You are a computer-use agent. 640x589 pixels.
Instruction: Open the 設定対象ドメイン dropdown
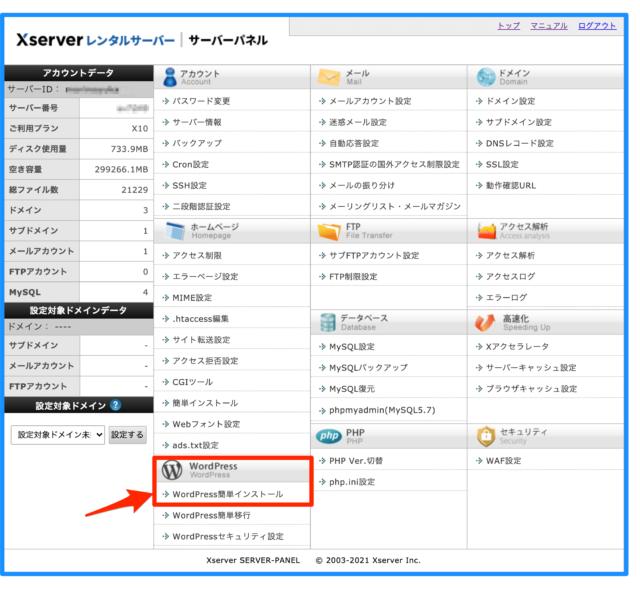pos(58,435)
